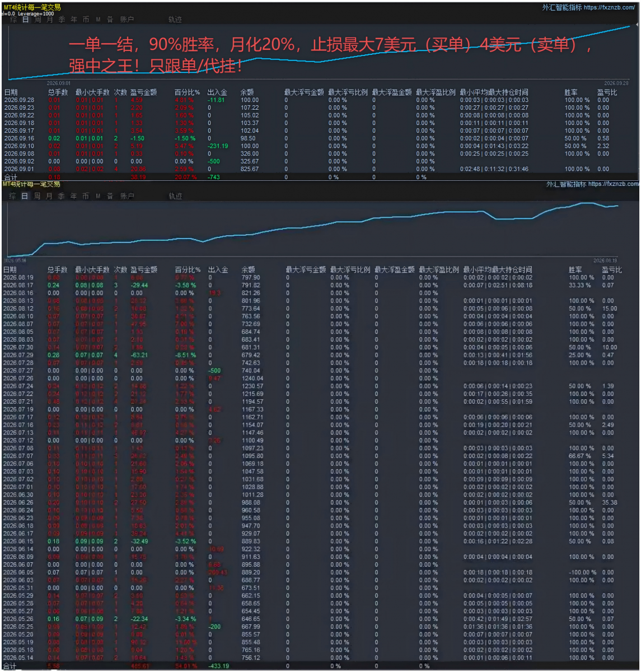Click balance value 825.67
Image resolution: width=641 pixels, height=672 pixels.
[x=250, y=169]
